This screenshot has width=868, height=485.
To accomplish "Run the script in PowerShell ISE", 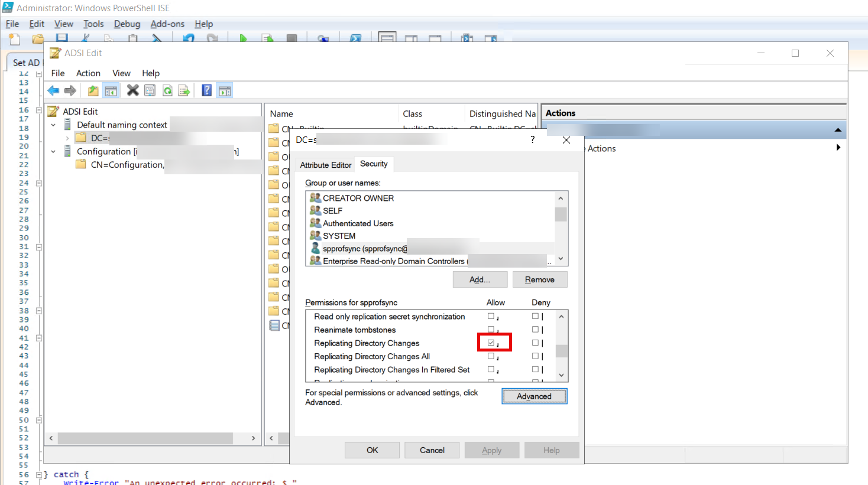I will pos(242,38).
